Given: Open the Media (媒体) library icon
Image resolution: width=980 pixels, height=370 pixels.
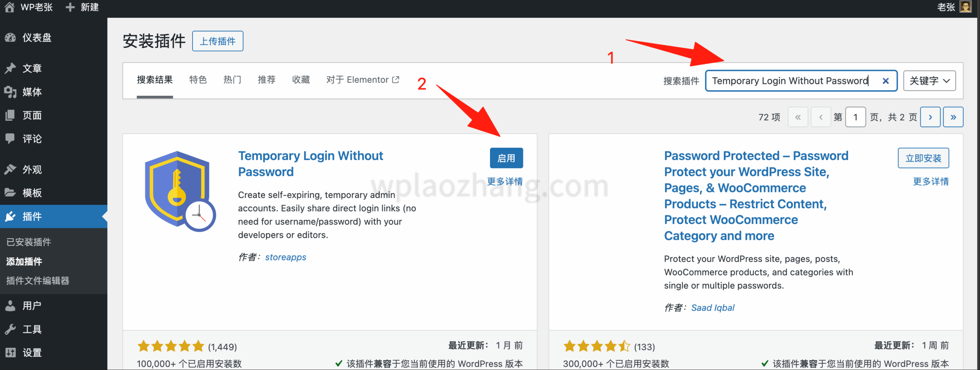Looking at the screenshot, I should click(10, 92).
